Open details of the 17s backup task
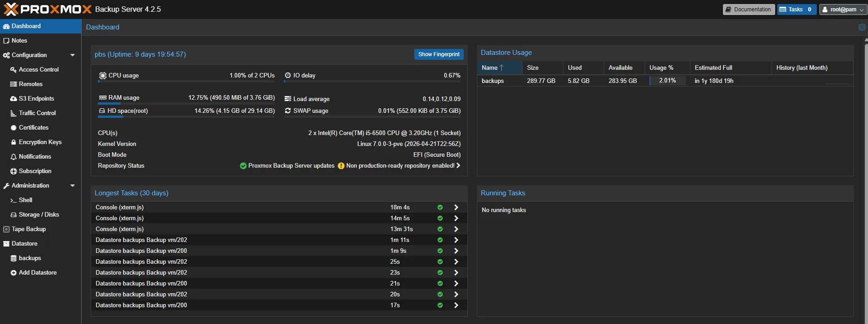868x324 pixels. 456,305
